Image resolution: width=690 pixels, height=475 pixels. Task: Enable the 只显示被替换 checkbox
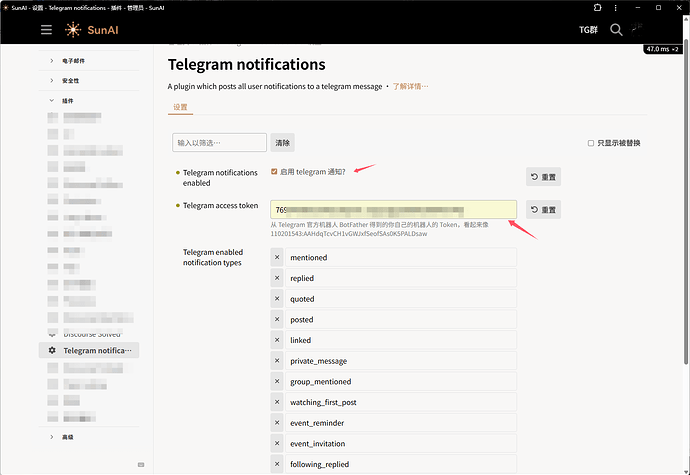click(x=591, y=143)
